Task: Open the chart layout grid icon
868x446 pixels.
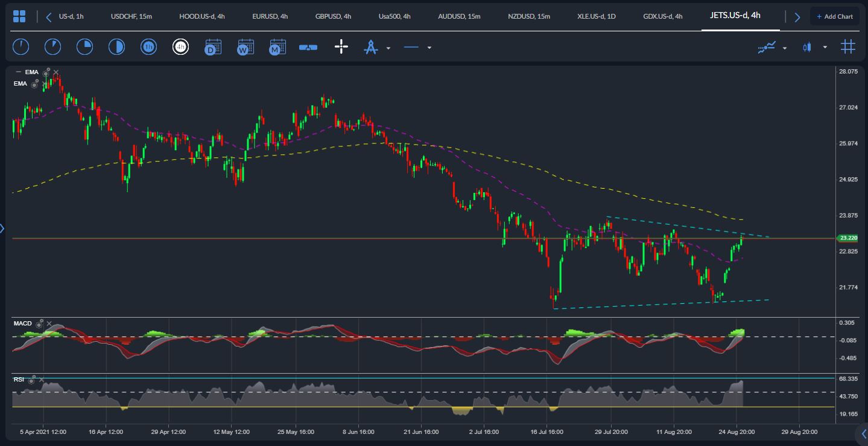Action: point(19,16)
